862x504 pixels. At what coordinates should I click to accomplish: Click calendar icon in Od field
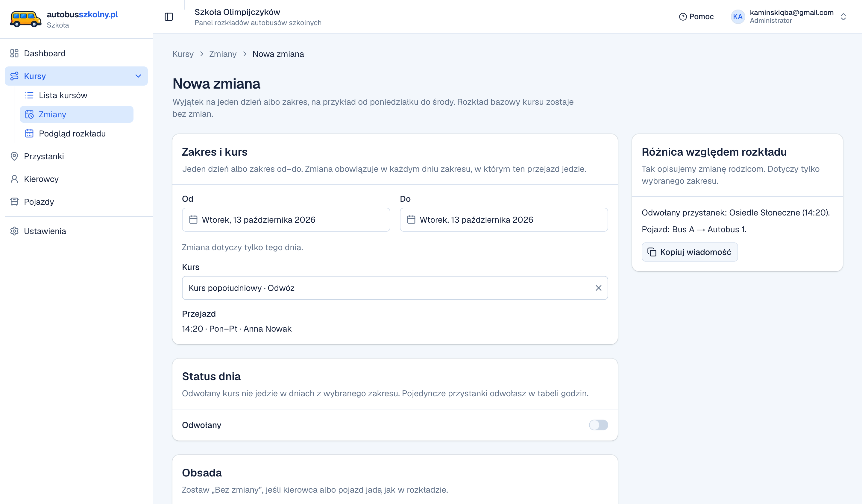(x=193, y=219)
